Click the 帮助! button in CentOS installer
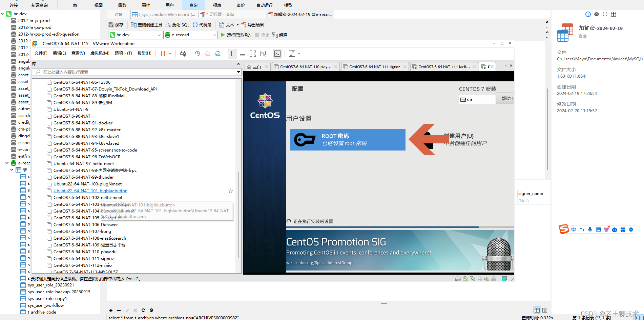644x320 pixels. tap(505, 98)
